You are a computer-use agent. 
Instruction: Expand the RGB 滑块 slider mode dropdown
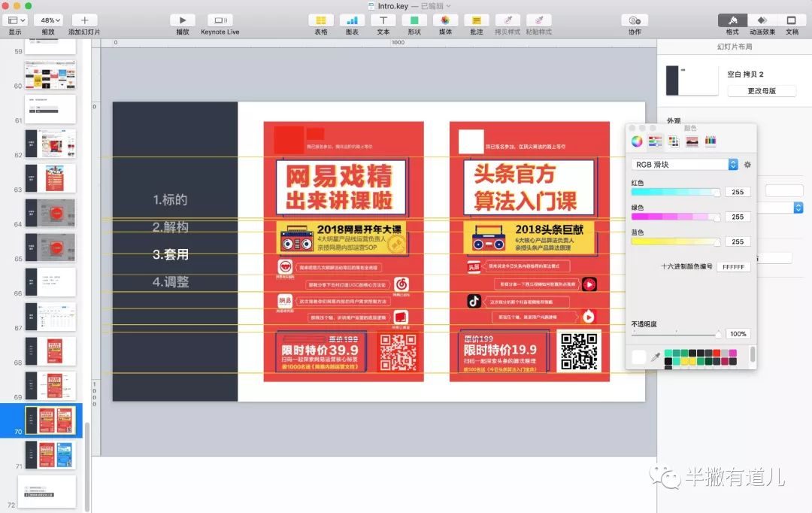[x=732, y=164]
